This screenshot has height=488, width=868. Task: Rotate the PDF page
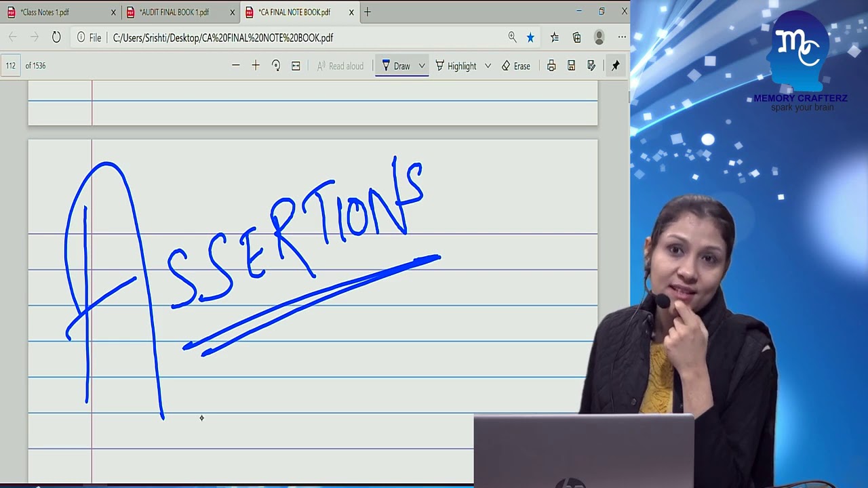click(276, 66)
